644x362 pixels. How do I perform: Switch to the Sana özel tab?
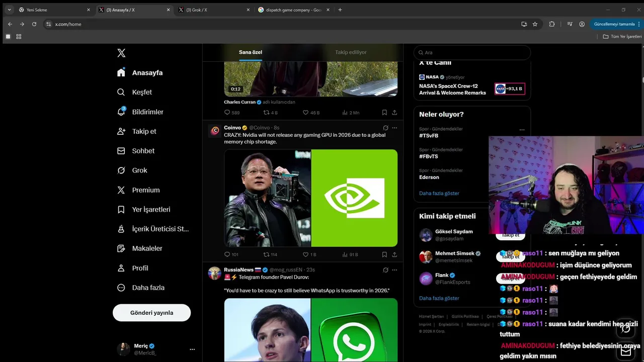(251, 52)
